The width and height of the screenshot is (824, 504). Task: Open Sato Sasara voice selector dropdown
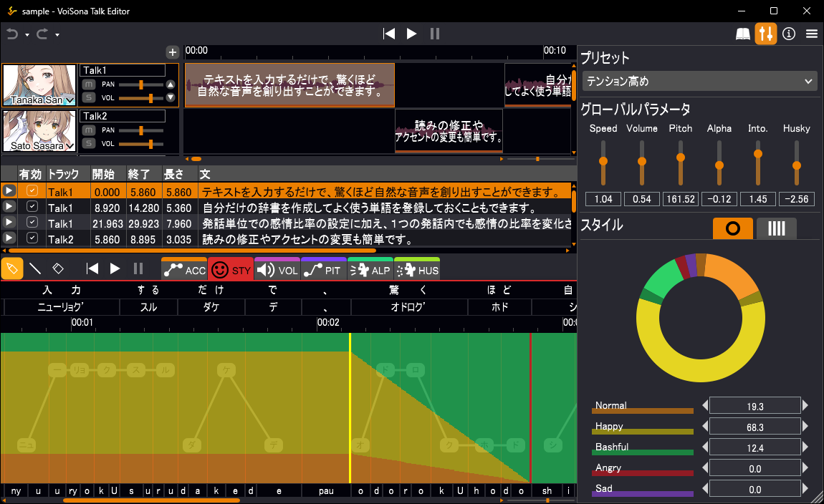[x=70, y=146]
